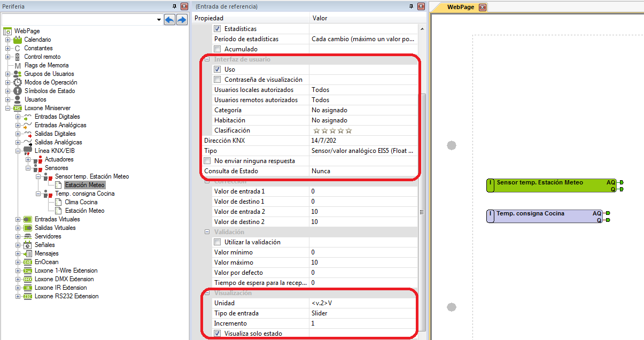This screenshot has width=644, height=340.
Task: Click the Símbolos de Estado icon
Action: [x=18, y=91]
